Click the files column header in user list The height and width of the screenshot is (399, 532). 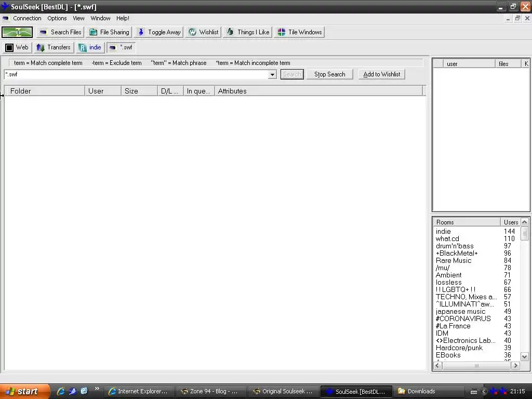coord(508,64)
